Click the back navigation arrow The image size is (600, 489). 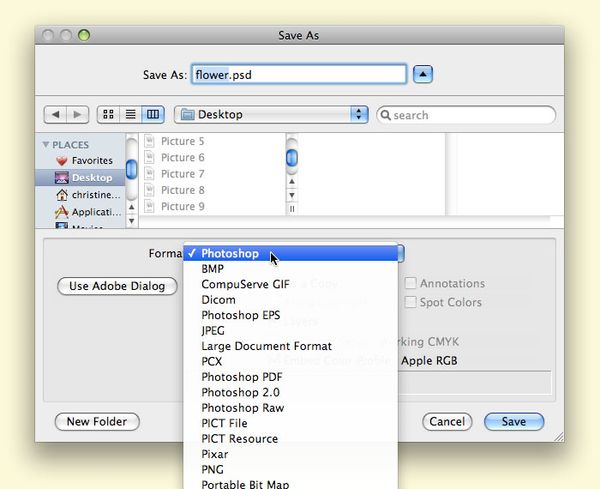[56, 115]
